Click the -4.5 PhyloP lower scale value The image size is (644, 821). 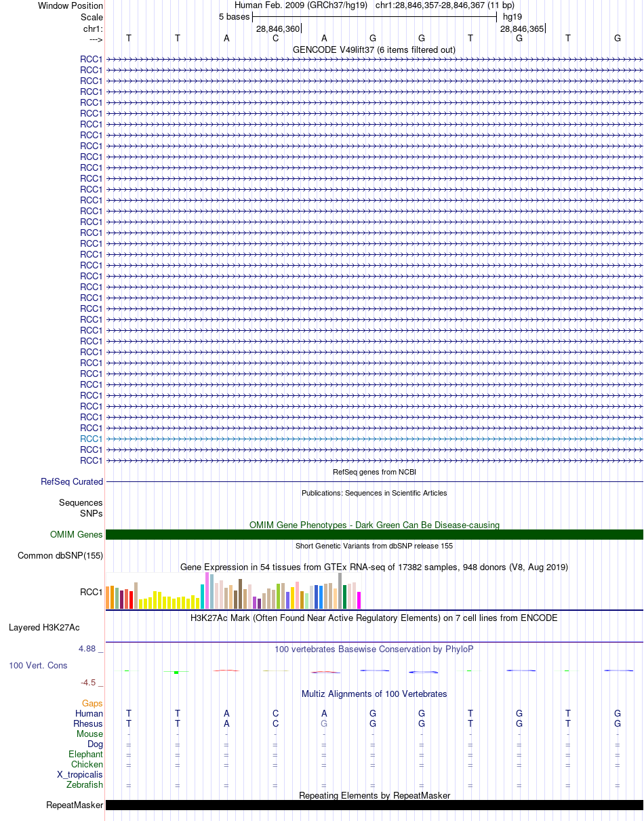point(89,683)
